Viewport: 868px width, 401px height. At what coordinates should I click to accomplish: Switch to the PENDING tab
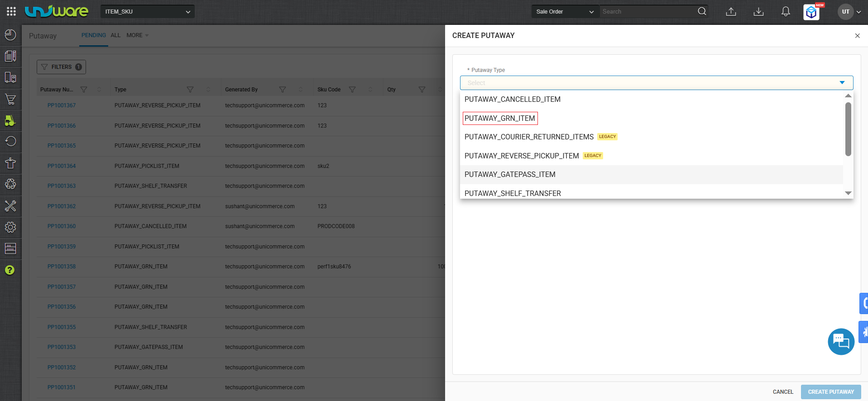(94, 35)
